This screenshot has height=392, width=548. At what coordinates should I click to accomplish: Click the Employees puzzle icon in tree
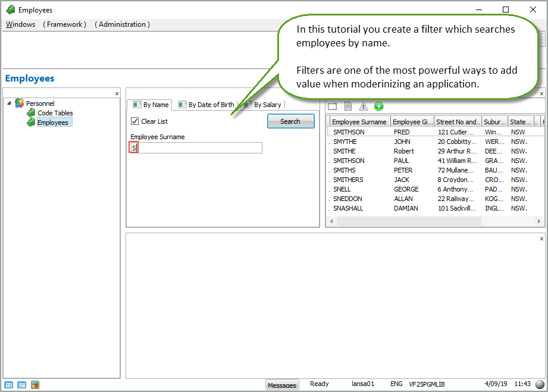tap(31, 123)
